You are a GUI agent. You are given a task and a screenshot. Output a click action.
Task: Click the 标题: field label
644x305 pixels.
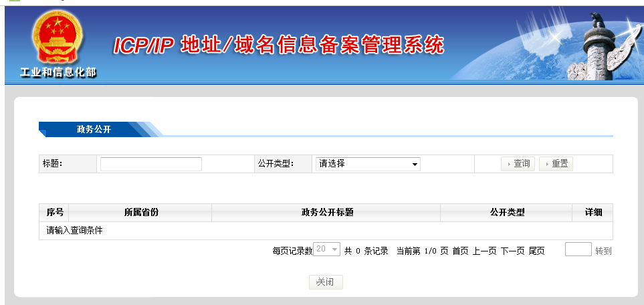point(52,164)
